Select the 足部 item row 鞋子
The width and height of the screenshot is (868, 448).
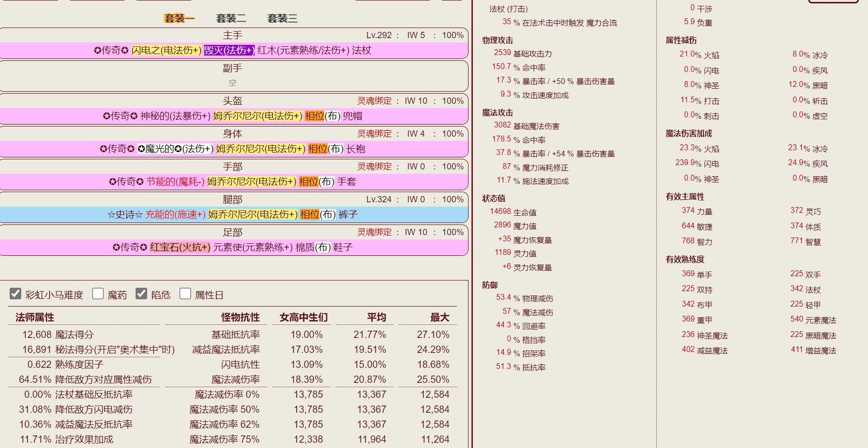click(x=234, y=247)
